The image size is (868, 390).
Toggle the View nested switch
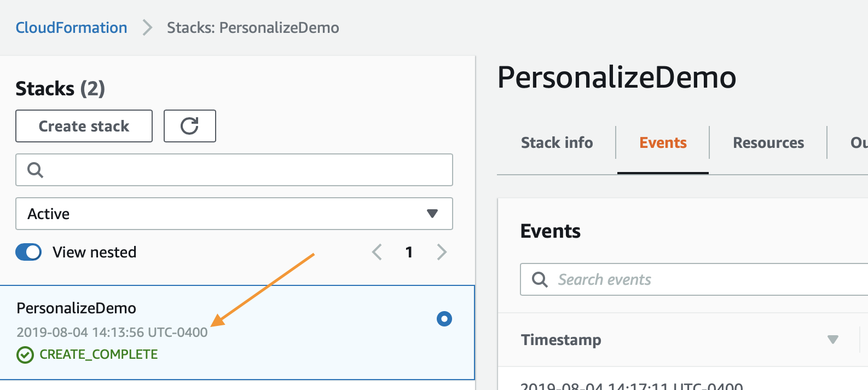[x=28, y=252]
